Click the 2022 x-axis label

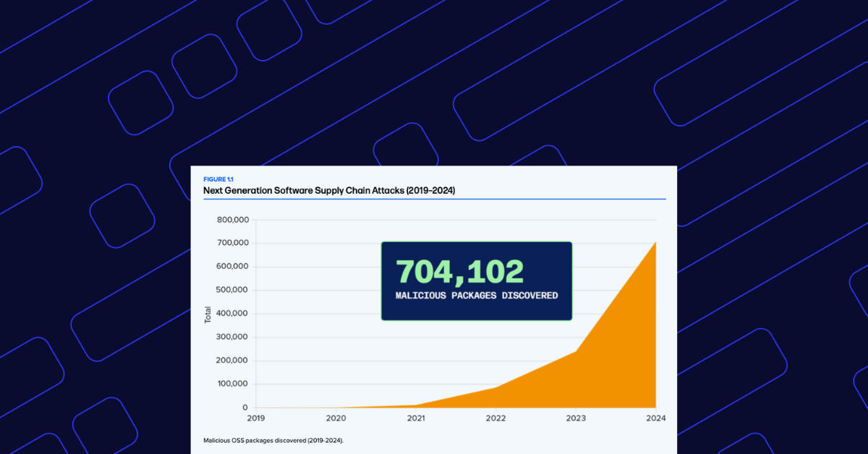495,418
